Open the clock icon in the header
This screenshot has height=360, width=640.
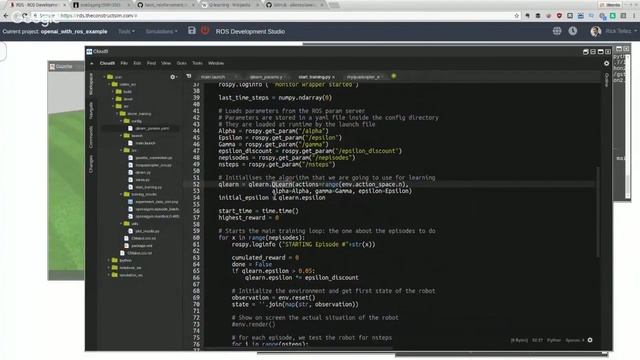point(573,31)
